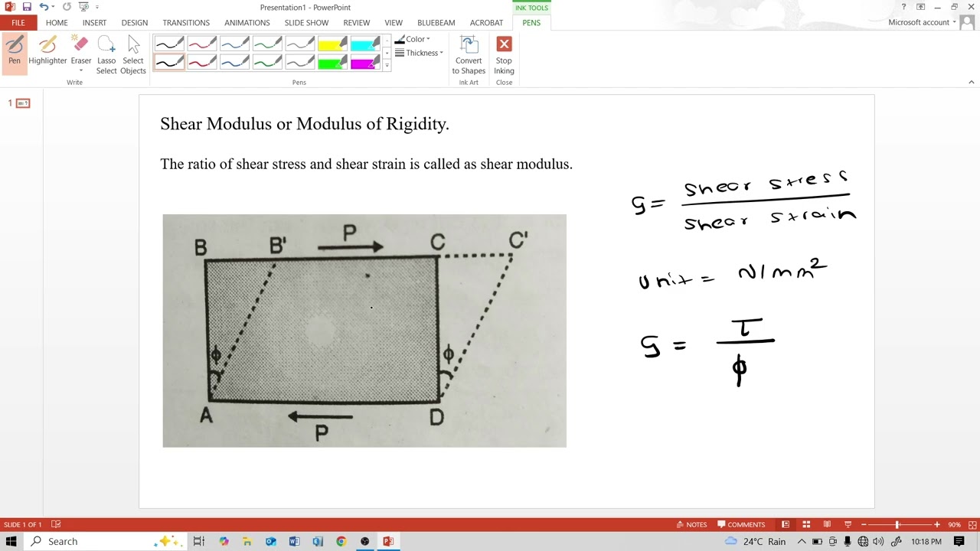Open Google Chrome from taskbar
Image resolution: width=980 pixels, height=551 pixels.
(x=341, y=541)
